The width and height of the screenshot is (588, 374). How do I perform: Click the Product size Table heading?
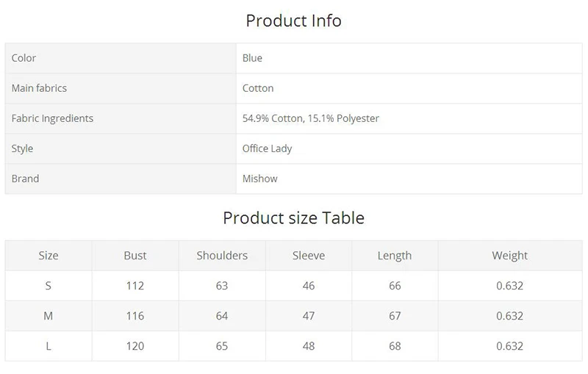(x=293, y=218)
